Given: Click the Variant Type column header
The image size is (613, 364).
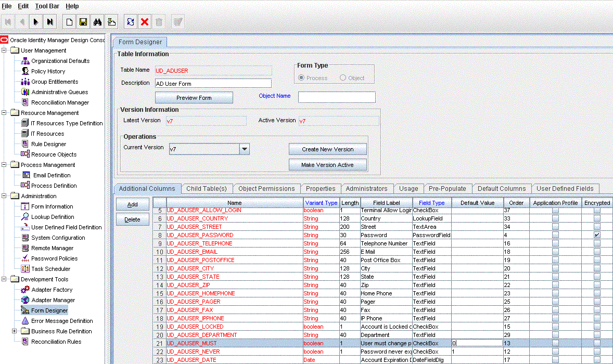Looking at the screenshot, I should pos(321,203).
